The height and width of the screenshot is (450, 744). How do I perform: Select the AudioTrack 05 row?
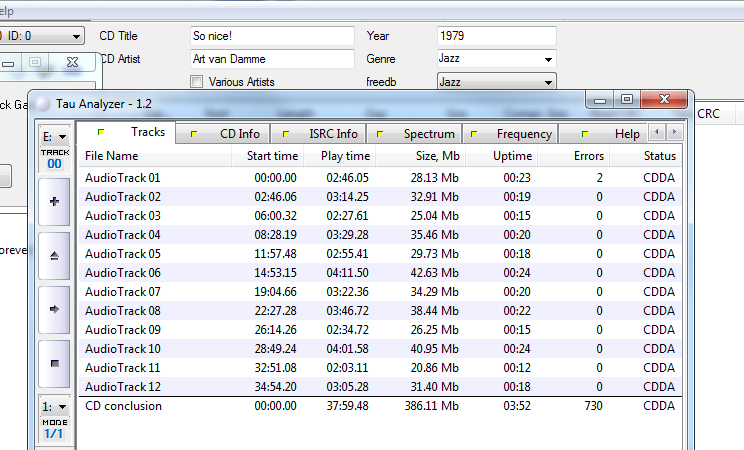point(380,253)
